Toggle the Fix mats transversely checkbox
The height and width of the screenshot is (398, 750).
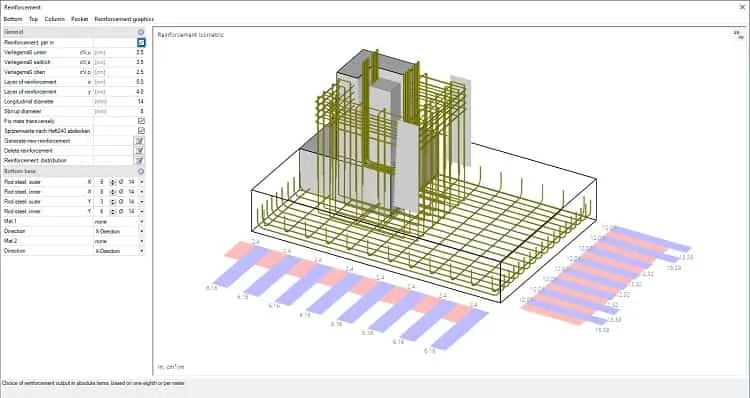[141, 121]
